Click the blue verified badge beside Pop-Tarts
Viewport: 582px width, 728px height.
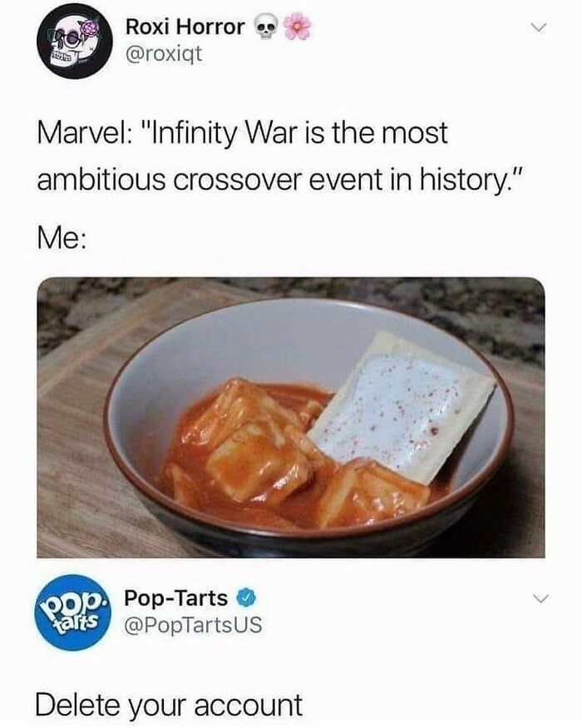point(246,598)
